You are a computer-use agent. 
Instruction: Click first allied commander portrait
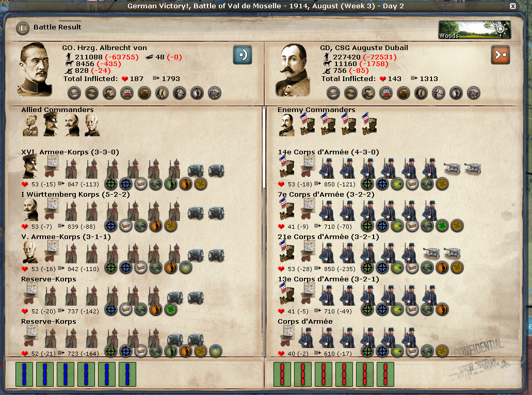click(30, 125)
